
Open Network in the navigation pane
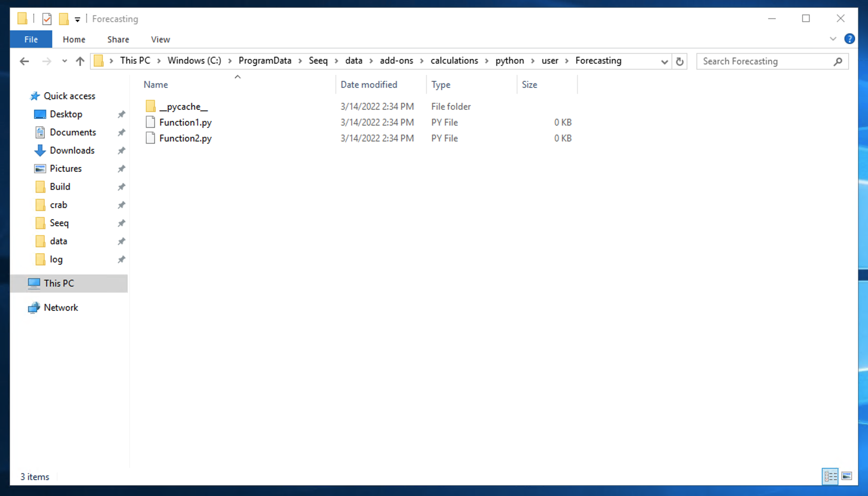coord(62,307)
